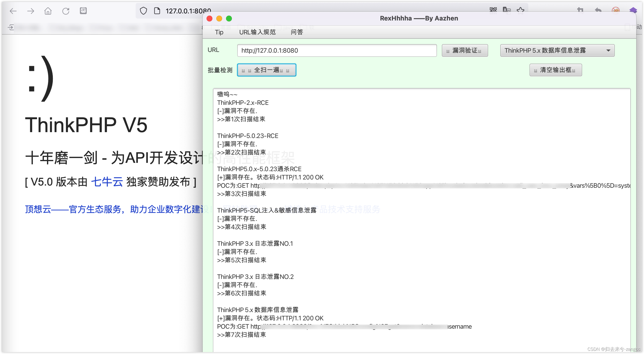Viewport: 644px width, 354px height.
Task: Click the purple extension icon
Action: 633,10
